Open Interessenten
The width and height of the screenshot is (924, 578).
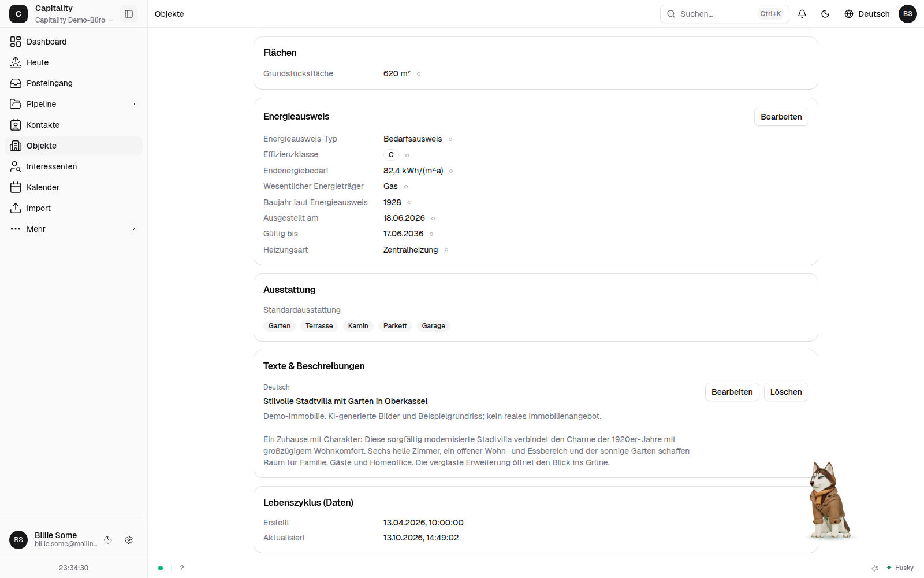coord(73,166)
